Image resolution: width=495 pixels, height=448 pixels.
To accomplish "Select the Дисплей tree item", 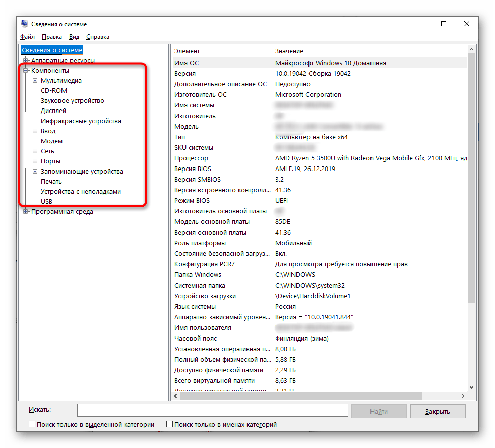I will click(x=53, y=111).
